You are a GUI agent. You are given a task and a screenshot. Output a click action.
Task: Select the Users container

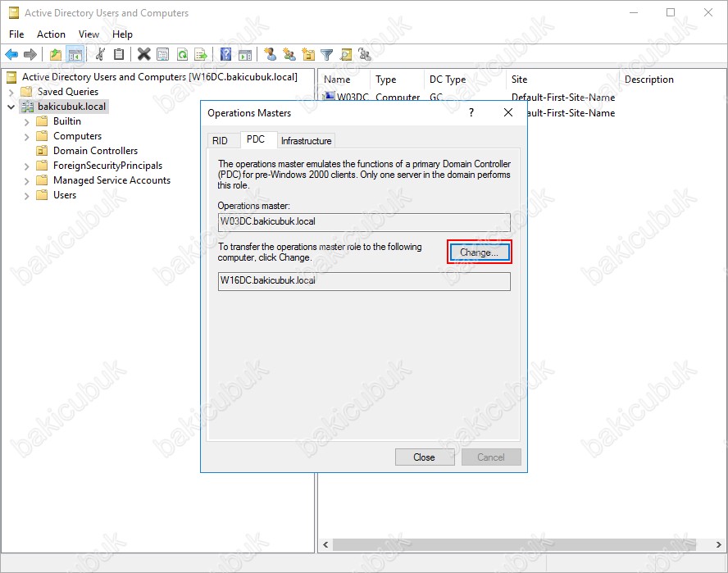(65, 195)
